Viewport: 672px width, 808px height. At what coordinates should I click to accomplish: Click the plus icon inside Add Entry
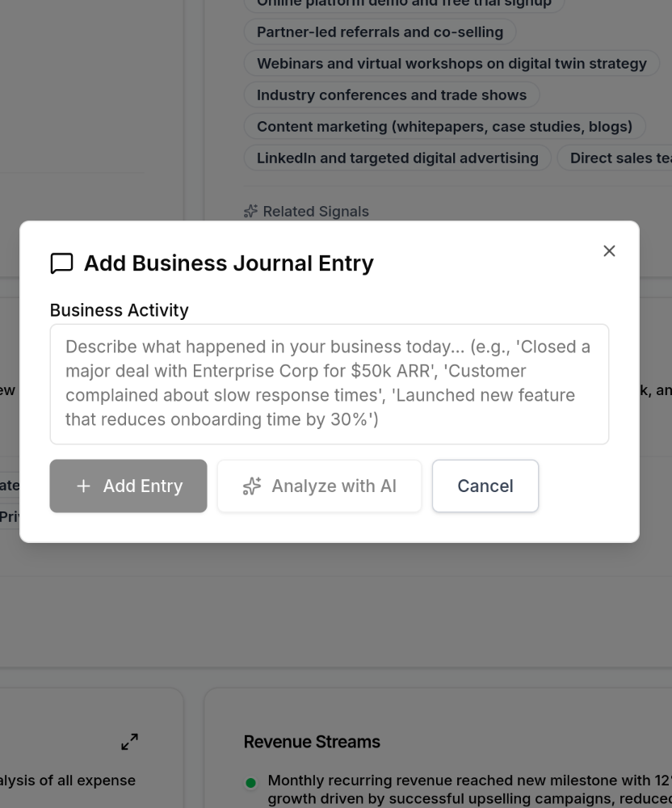pos(83,486)
